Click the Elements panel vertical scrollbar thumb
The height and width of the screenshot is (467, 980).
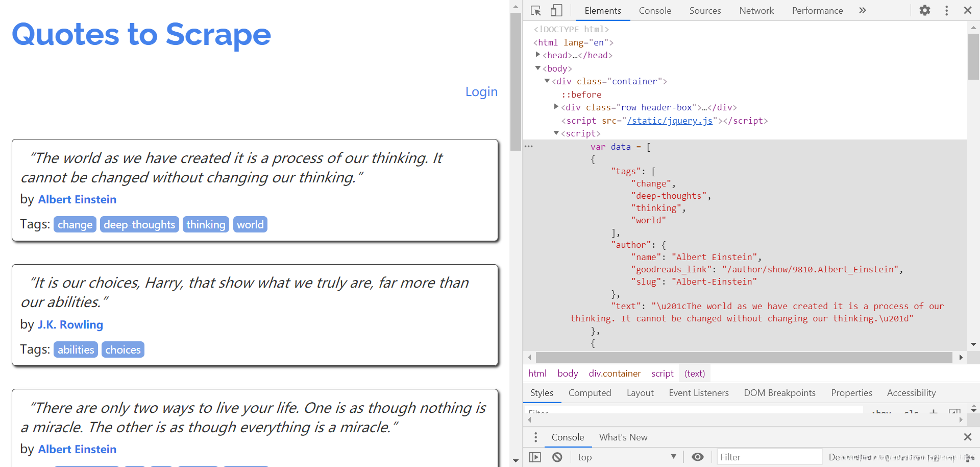tap(973, 57)
